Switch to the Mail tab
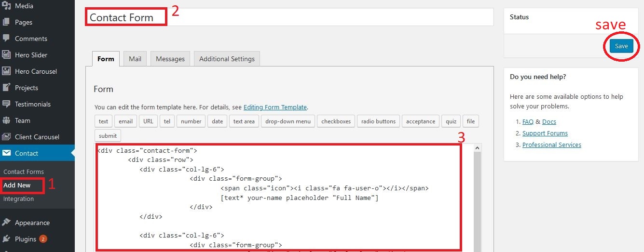644x252 pixels. [135, 59]
